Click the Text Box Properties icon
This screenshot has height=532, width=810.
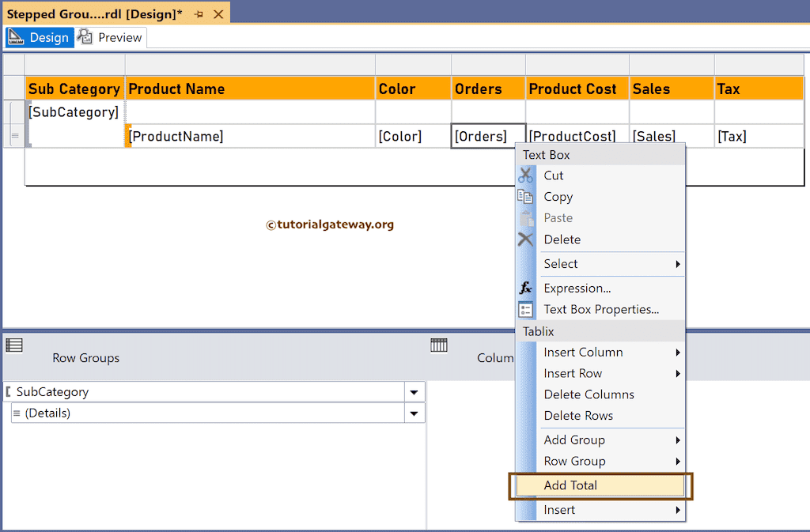[525, 310]
